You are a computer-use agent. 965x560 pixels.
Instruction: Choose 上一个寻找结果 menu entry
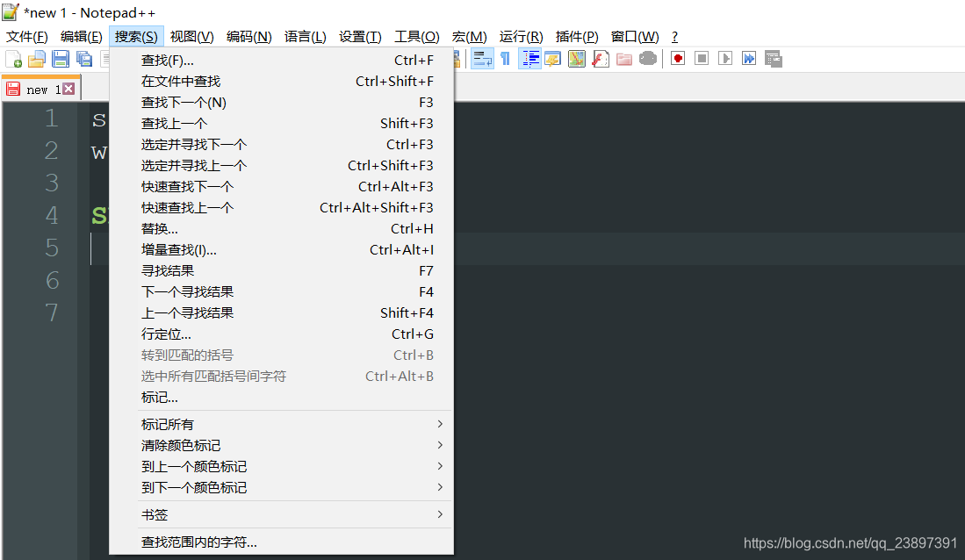(282, 312)
